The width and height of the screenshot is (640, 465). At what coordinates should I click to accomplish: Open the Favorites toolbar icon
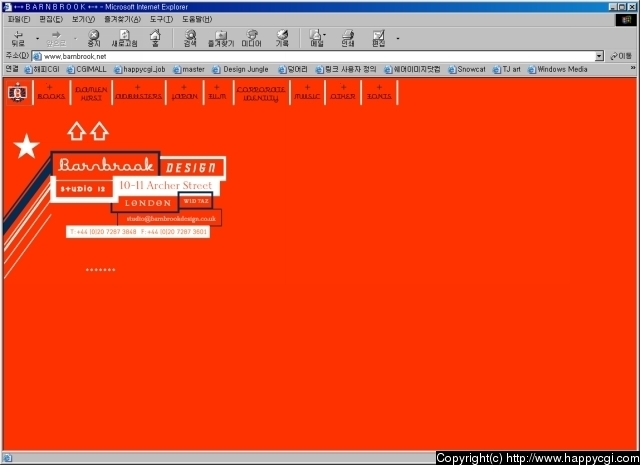(x=221, y=38)
